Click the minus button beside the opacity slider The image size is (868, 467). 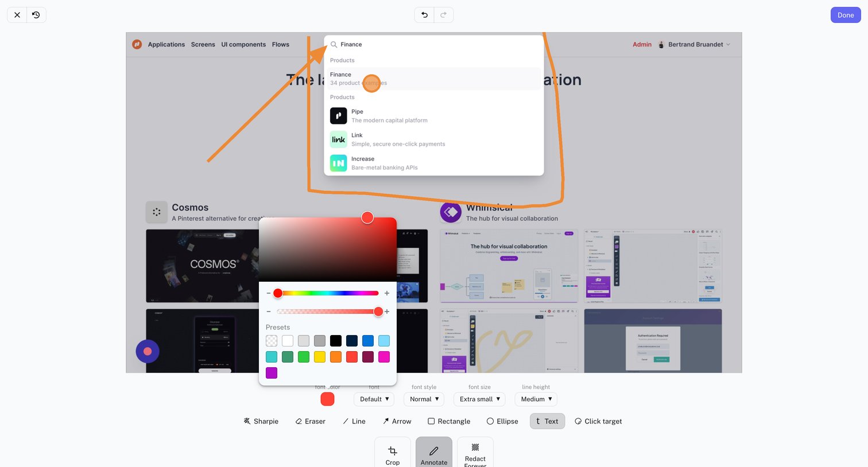pyautogui.click(x=269, y=312)
